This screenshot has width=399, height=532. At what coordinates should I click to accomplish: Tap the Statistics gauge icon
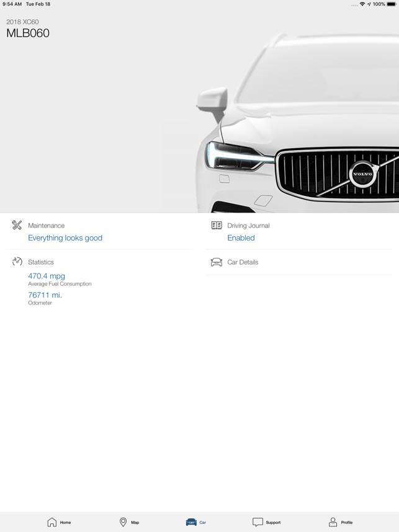tap(17, 262)
